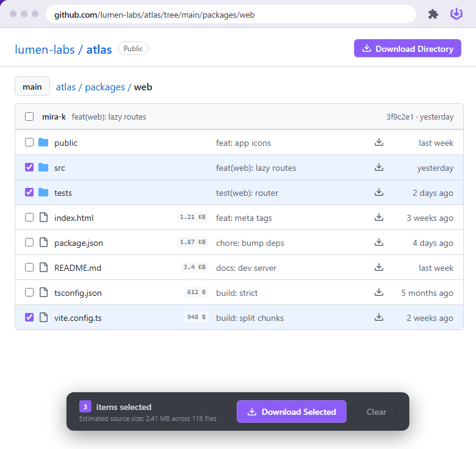
Task: Open the lumen-labs owner link
Action: [x=45, y=49]
